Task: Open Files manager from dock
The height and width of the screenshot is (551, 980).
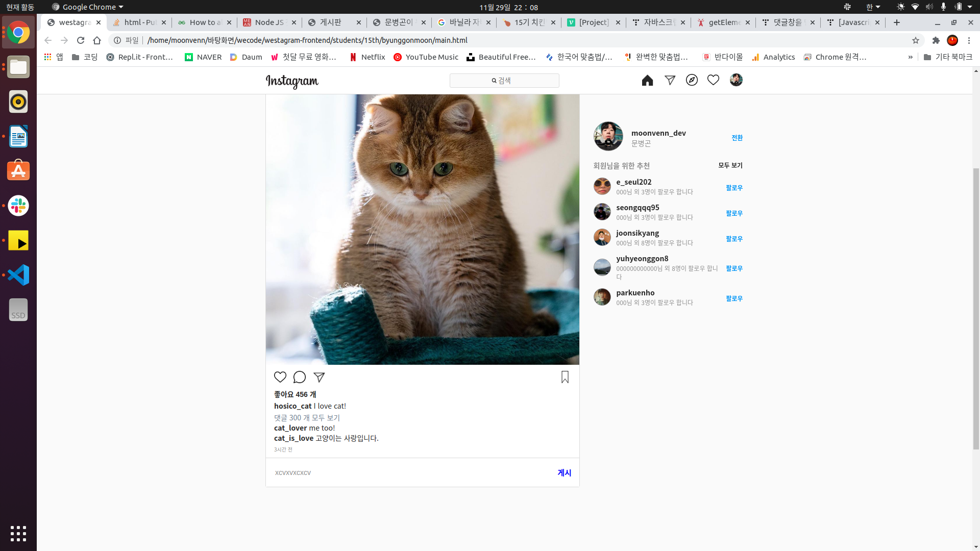Action: [18, 67]
